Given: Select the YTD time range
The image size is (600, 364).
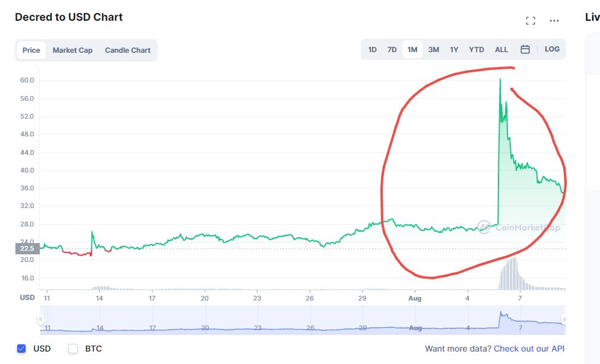Looking at the screenshot, I should [x=477, y=49].
